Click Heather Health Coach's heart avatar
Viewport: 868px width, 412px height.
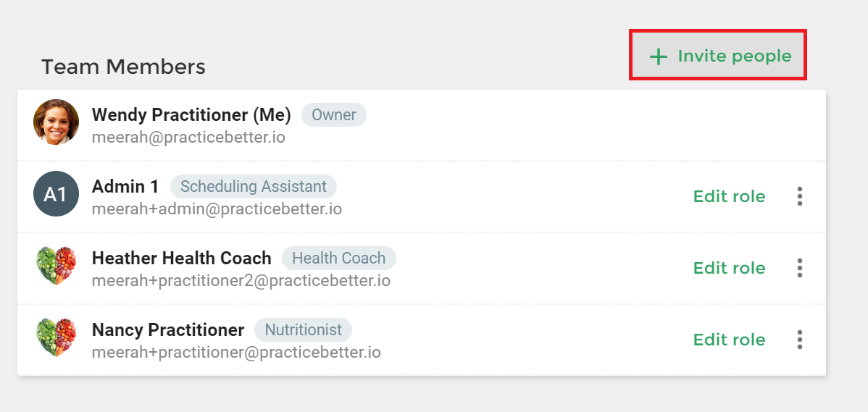pos(56,266)
